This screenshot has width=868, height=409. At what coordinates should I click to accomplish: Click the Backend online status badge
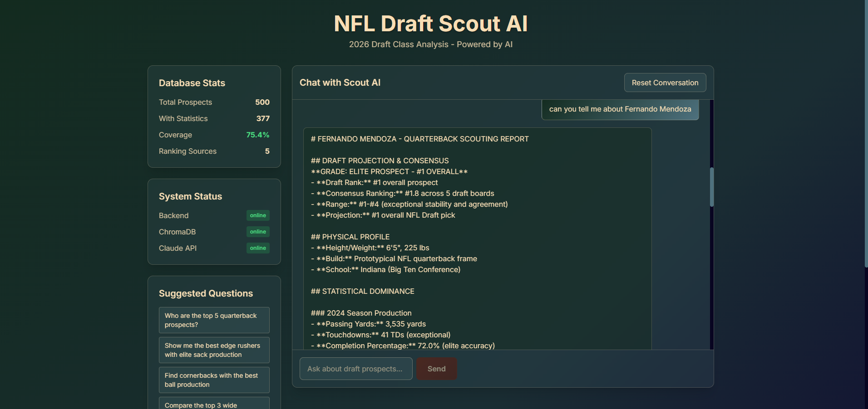coord(257,215)
